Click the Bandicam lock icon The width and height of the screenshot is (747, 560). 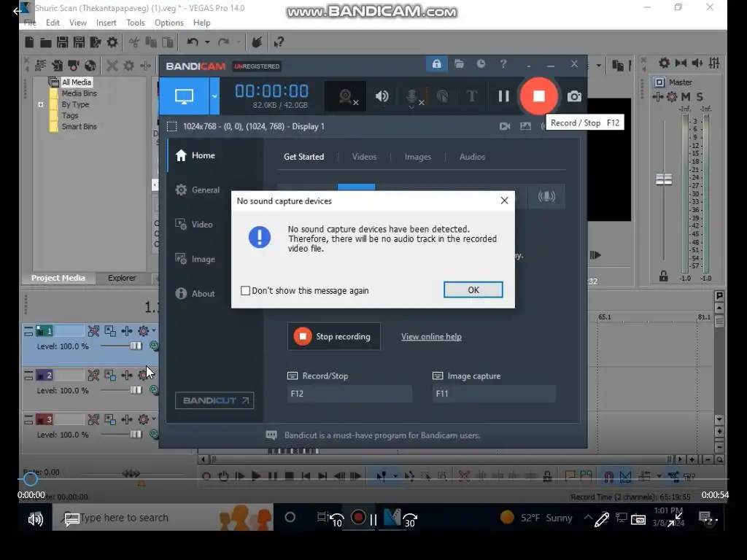tap(436, 64)
